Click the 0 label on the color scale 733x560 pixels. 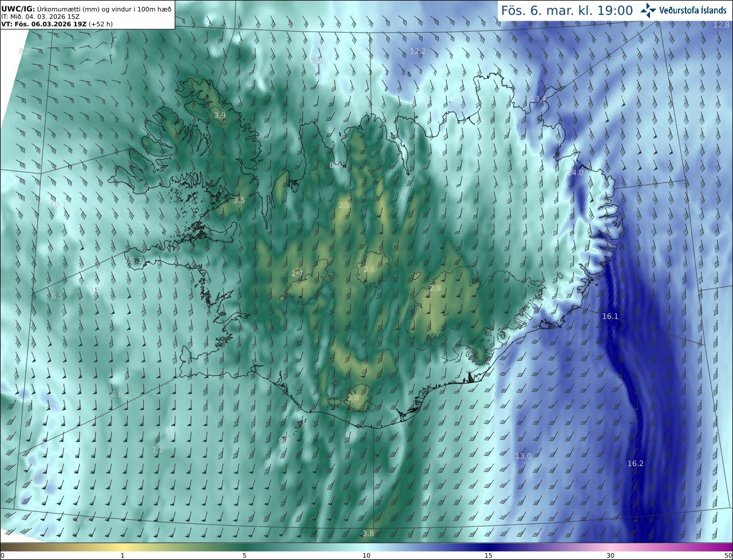2,555
